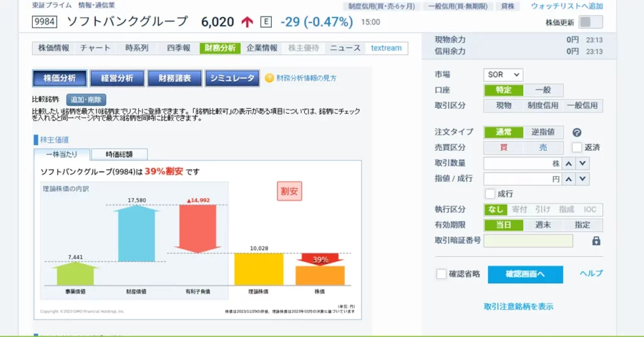Open the ニュース tab

pyautogui.click(x=345, y=48)
